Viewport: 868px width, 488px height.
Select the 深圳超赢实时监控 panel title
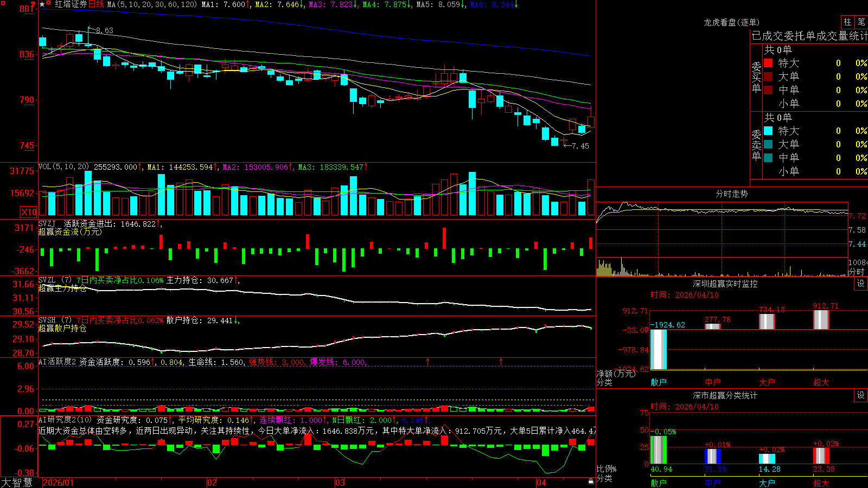click(725, 284)
